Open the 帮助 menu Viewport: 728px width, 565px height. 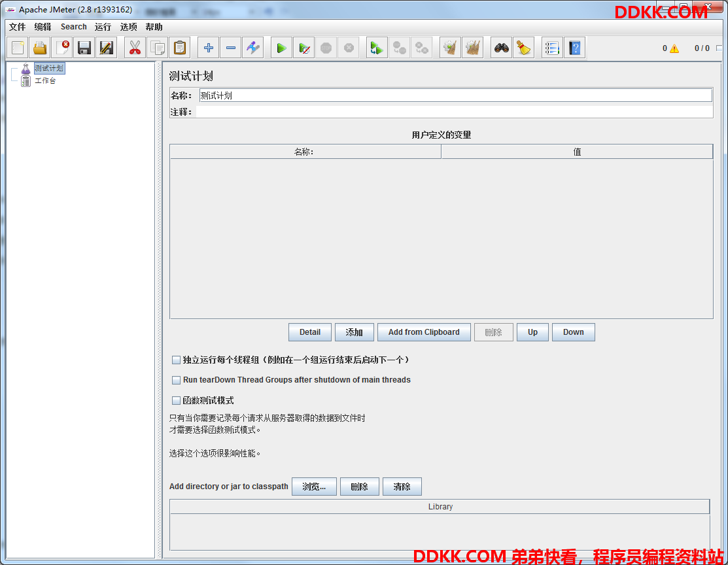pos(154,27)
